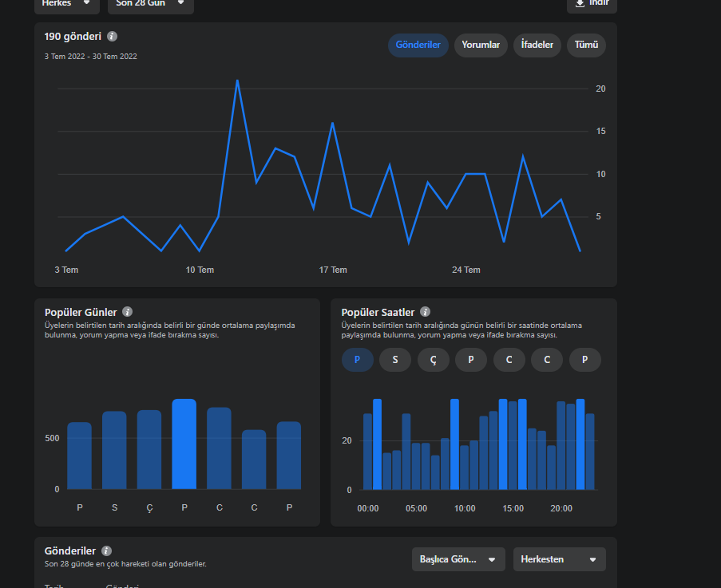Select the Gönderiler chart filter
This screenshot has width=721, height=588.
pyautogui.click(x=418, y=45)
